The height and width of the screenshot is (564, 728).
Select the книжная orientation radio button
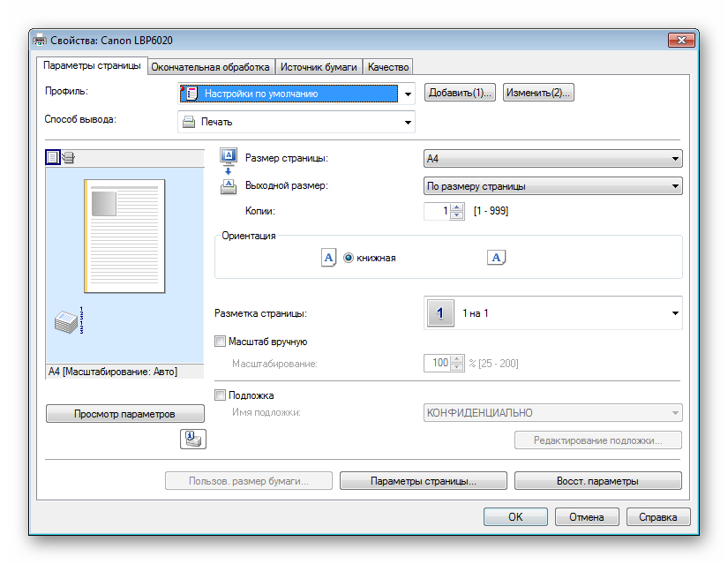349,258
